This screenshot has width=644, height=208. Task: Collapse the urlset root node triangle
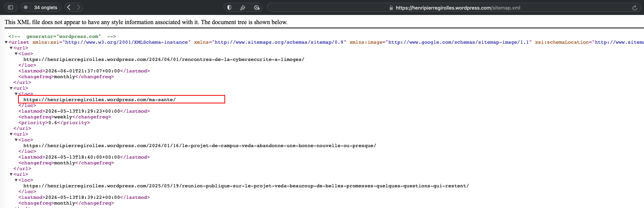pos(6,42)
